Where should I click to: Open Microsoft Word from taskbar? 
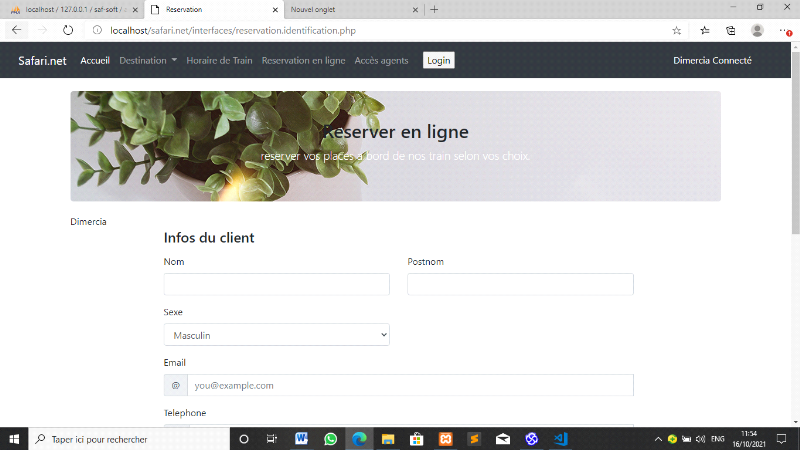click(x=302, y=439)
